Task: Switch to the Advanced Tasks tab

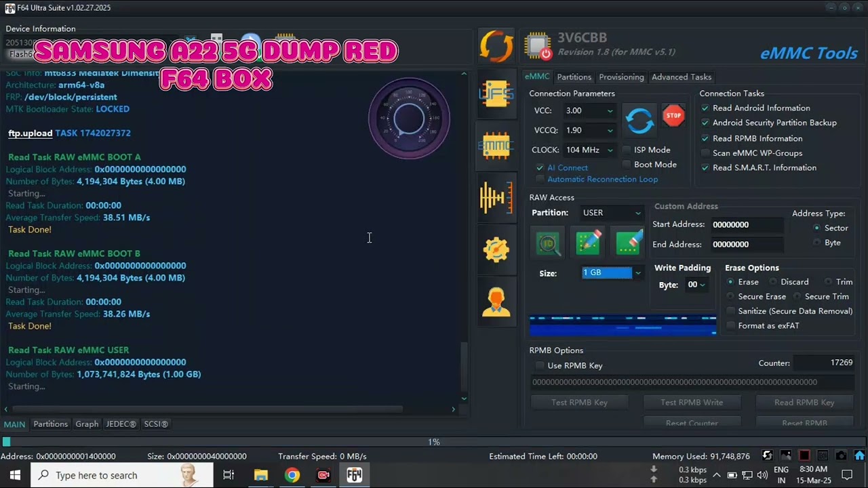Action: (x=682, y=77)
